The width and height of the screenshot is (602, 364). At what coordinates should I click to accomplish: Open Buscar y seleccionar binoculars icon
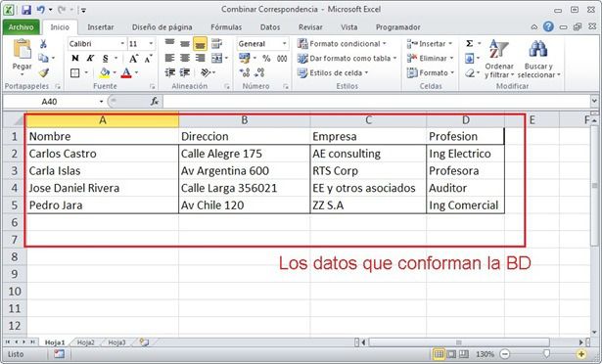point(538,50)
